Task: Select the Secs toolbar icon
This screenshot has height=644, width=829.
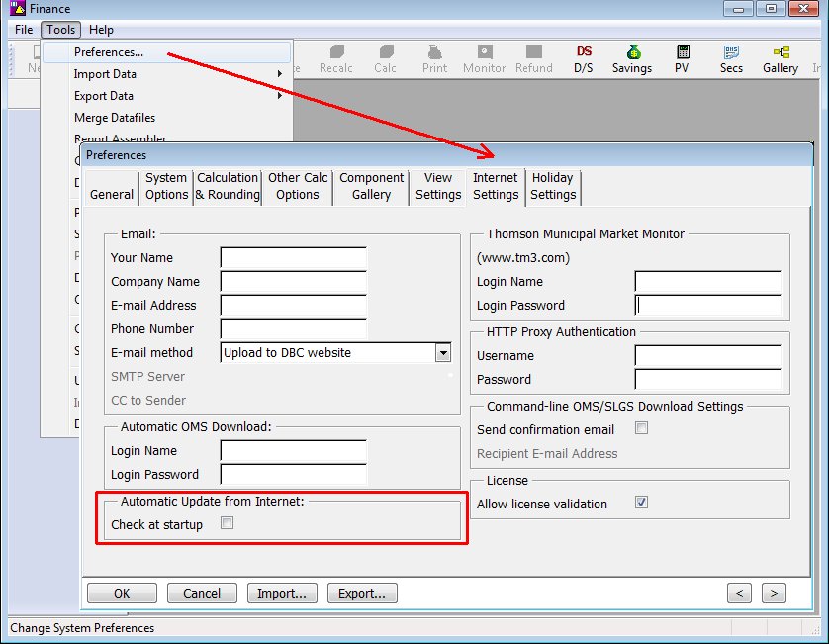Action: pyautogui.click(x=731, y=57)
